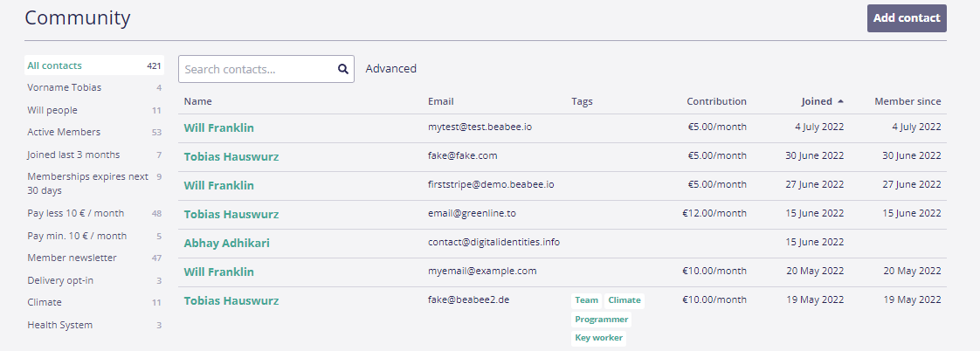Image resolution: width=980 pixels, height=351 pixels.
Task: Select All contacts segment
Action: coord(54,65)
